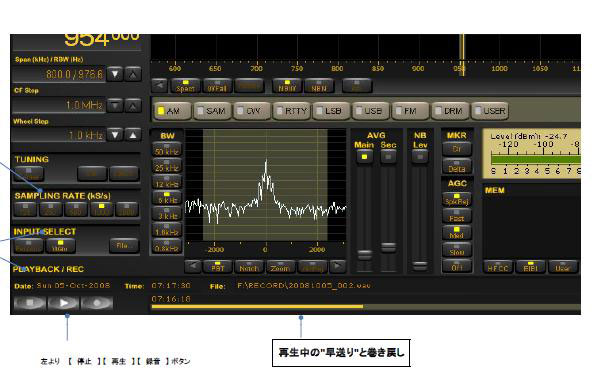This screenshot has height=385, width=594.
Task: Set bandwidth to 5 kHz
Action: point(167,198)
